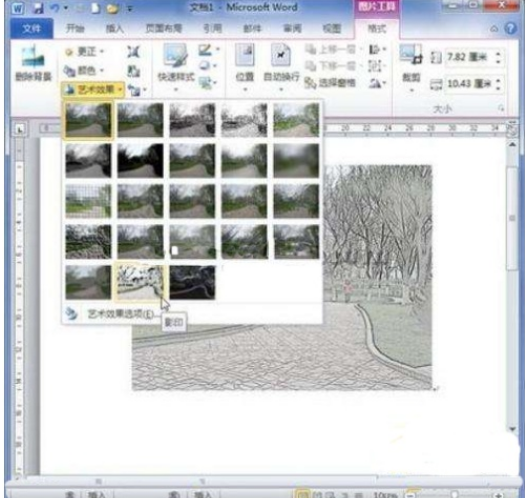Collapse the Artistic Effects (艺术效果) dropdown

[93, 89]
